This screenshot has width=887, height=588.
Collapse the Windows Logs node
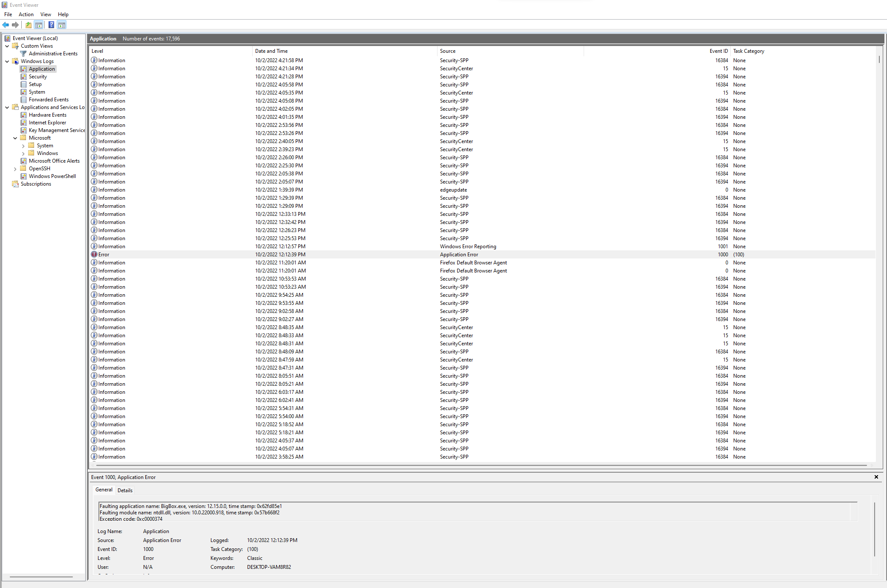click(7, 61)
